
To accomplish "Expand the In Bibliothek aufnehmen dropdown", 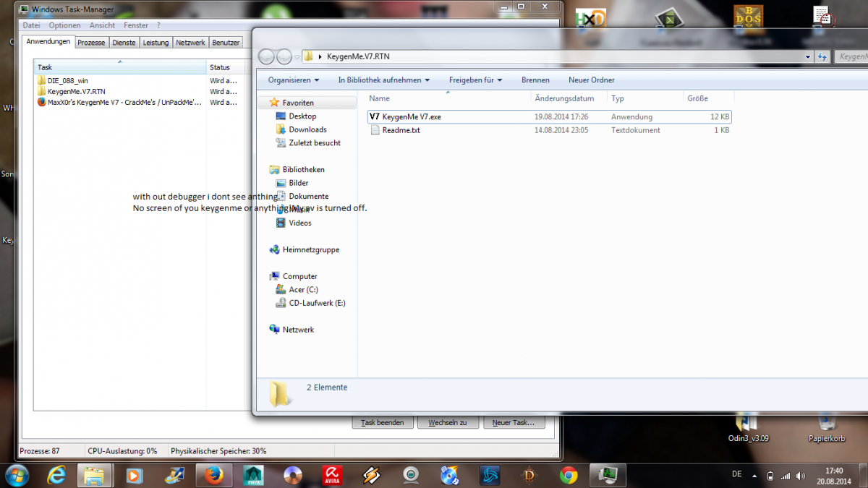I will (383, 80).
